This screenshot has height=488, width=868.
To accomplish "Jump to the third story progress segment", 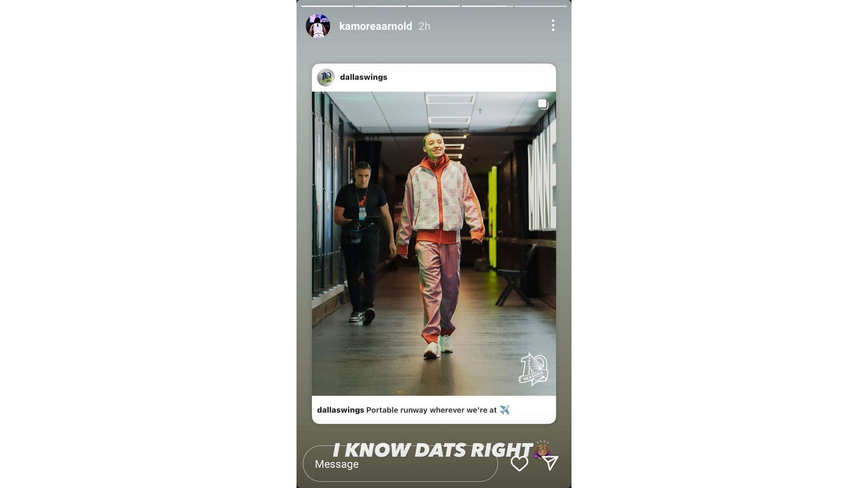I will click(434, 6).
